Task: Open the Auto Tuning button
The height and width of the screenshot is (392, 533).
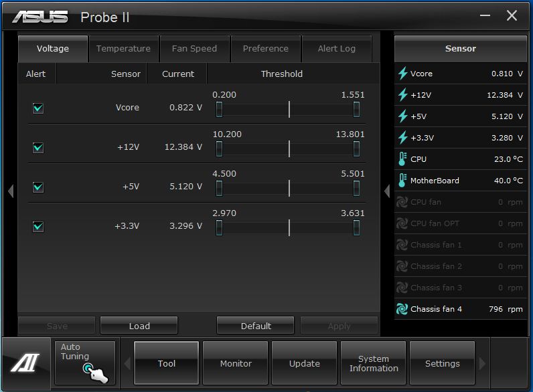Action: (85, 363)
